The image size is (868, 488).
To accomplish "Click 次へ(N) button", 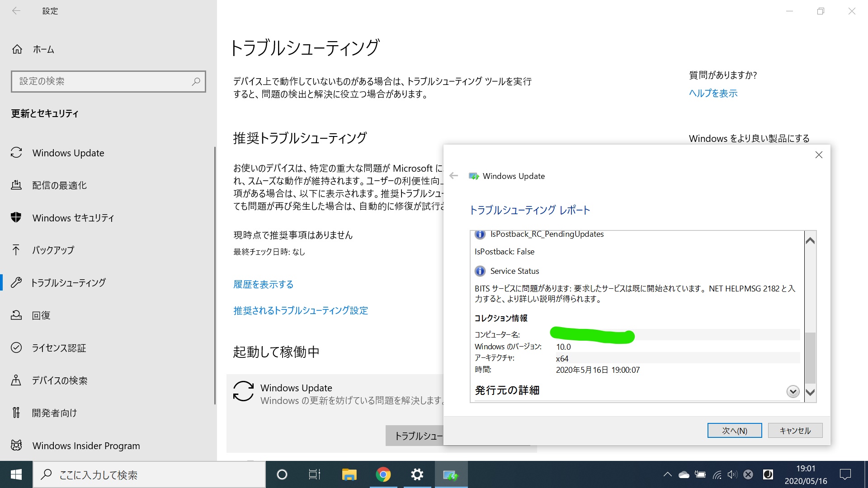I will 735,431.
